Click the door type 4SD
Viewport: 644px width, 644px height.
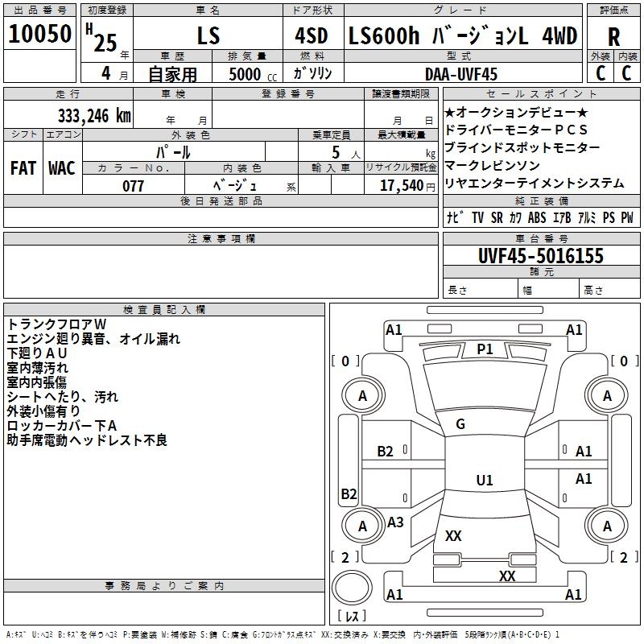[312, 35]
